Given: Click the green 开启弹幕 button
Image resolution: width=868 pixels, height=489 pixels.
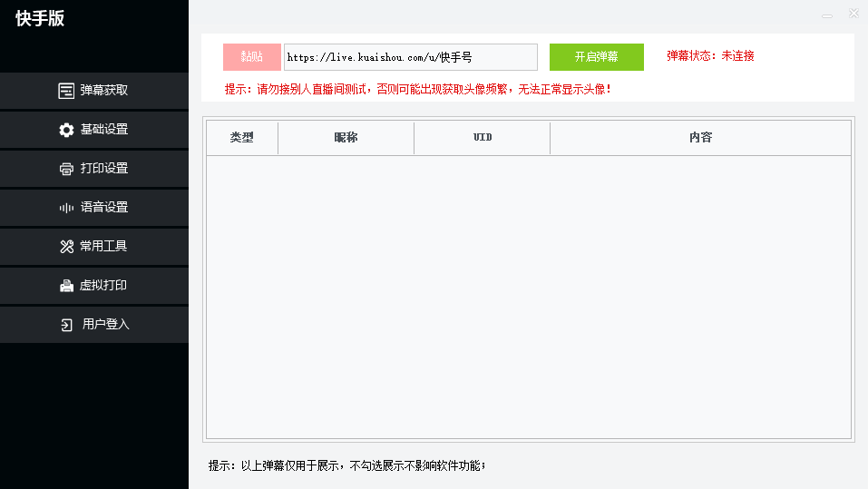Looking at the screenshot, I should coord(596,57).
